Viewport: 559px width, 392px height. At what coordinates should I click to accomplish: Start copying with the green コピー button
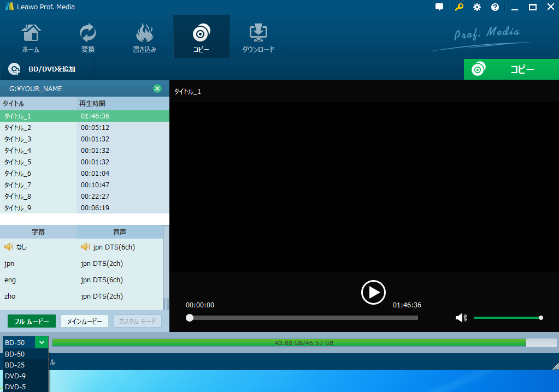click(511, 69)
